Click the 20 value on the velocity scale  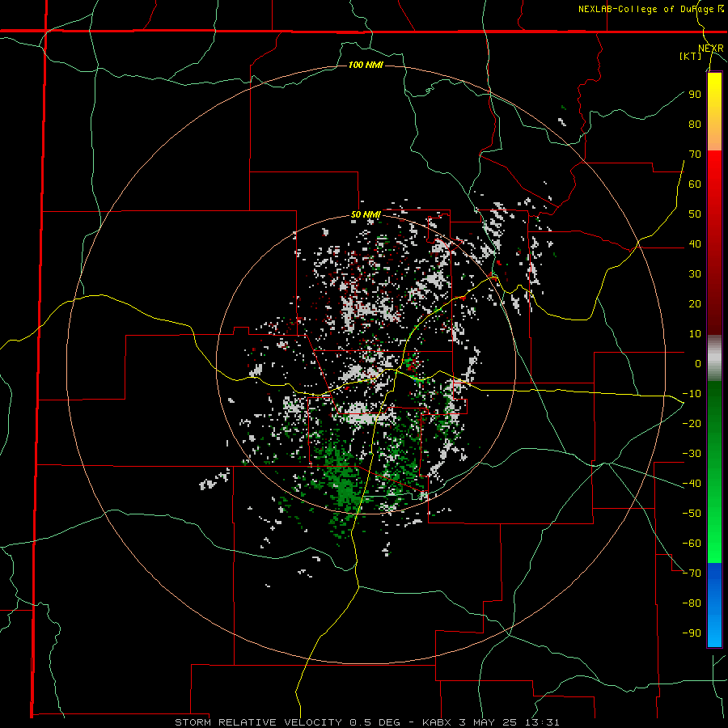tap(695, 303)
